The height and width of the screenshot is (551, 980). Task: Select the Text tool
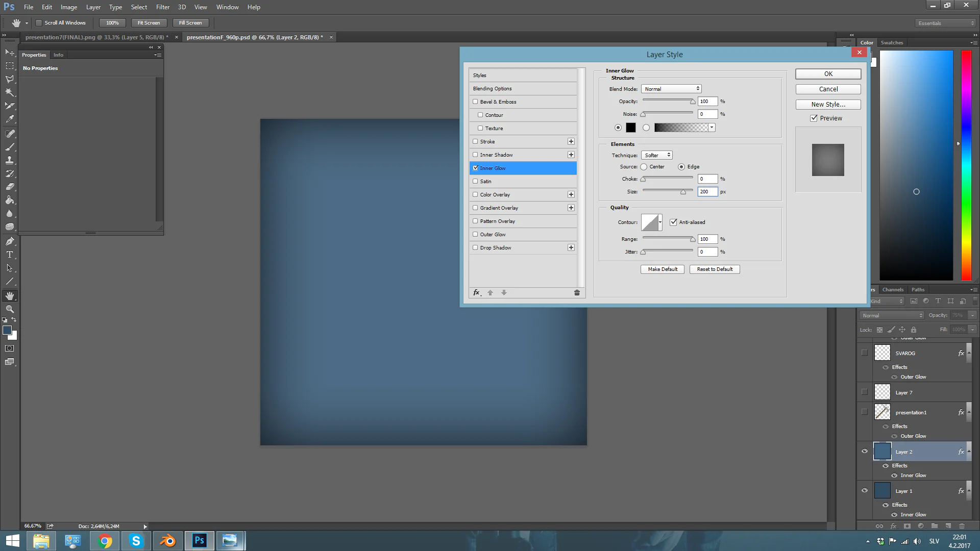coord(9,254)
